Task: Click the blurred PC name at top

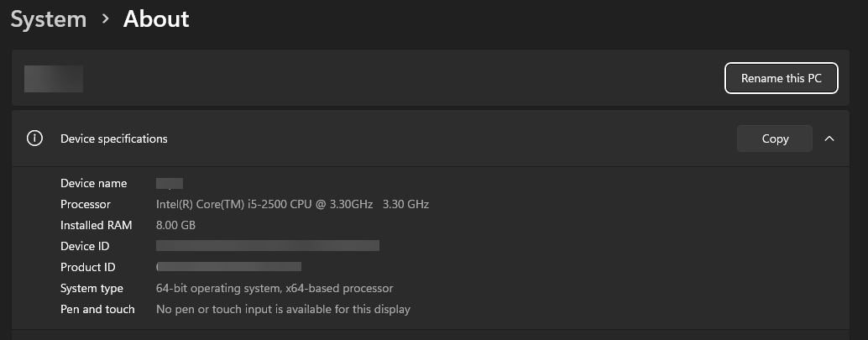Action: (54, 78)
